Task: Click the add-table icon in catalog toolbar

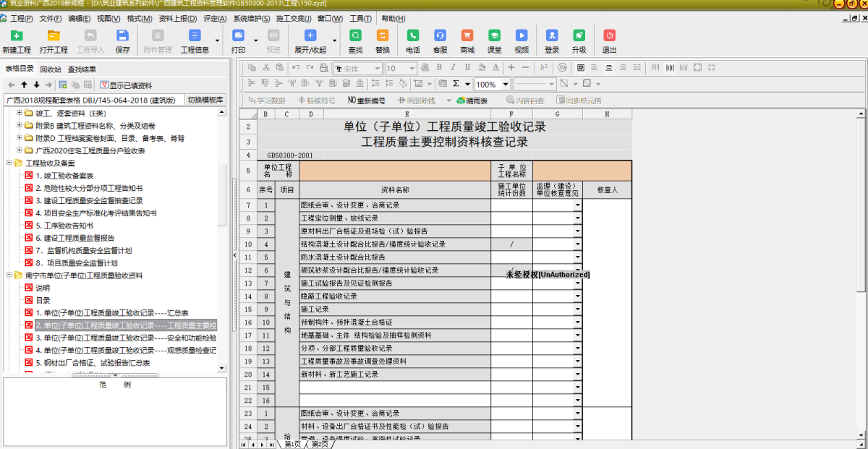Action: 63,85
